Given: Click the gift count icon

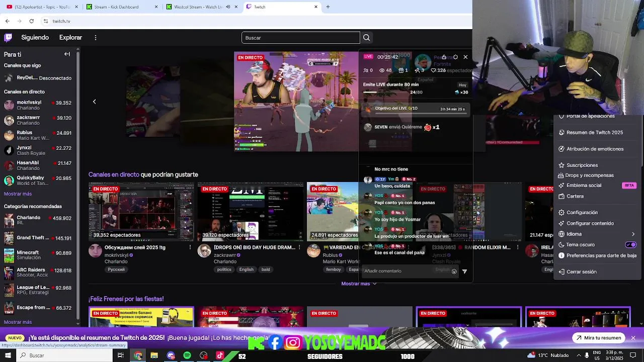Looking at the screenshot, I should point(400,70).
